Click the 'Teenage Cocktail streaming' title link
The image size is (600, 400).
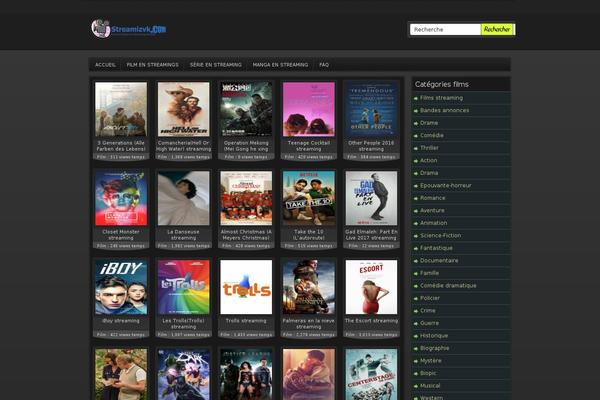309,146
